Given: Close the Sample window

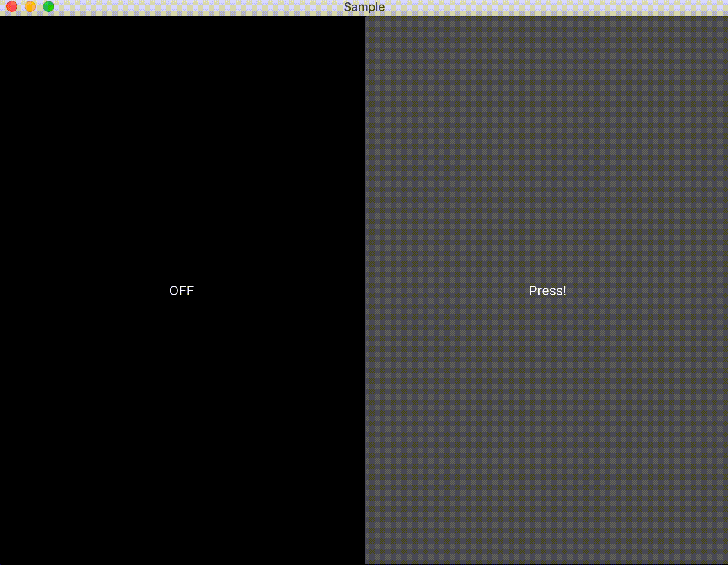Looking at the screenshot, I should 12,6.
